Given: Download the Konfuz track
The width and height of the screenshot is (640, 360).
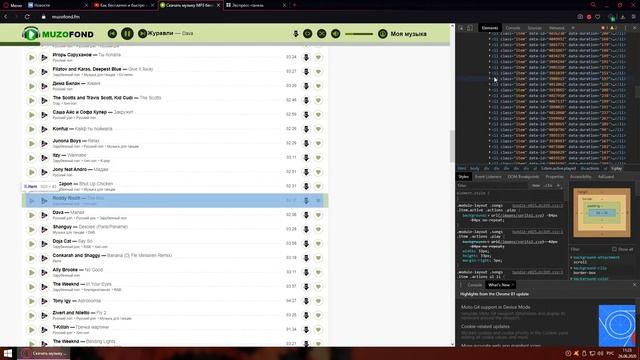Looking at the screenshot, I should pos(306,129).
